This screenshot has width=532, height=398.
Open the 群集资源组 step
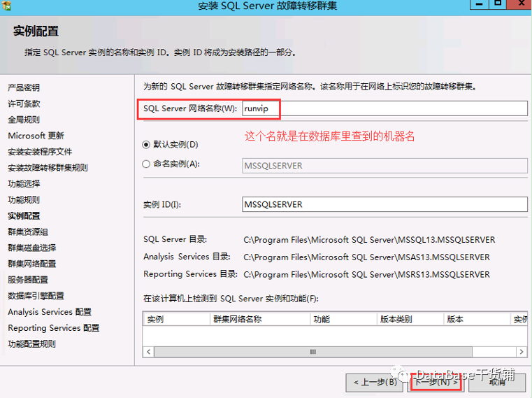click(28, 232)
